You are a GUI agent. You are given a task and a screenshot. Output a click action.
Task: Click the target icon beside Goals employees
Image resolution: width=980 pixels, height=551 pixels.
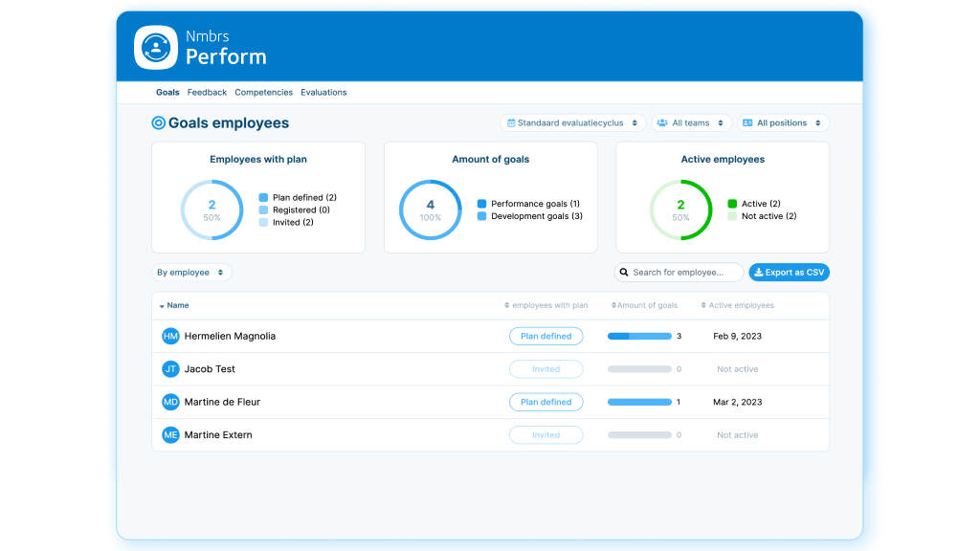coord(159,123)
